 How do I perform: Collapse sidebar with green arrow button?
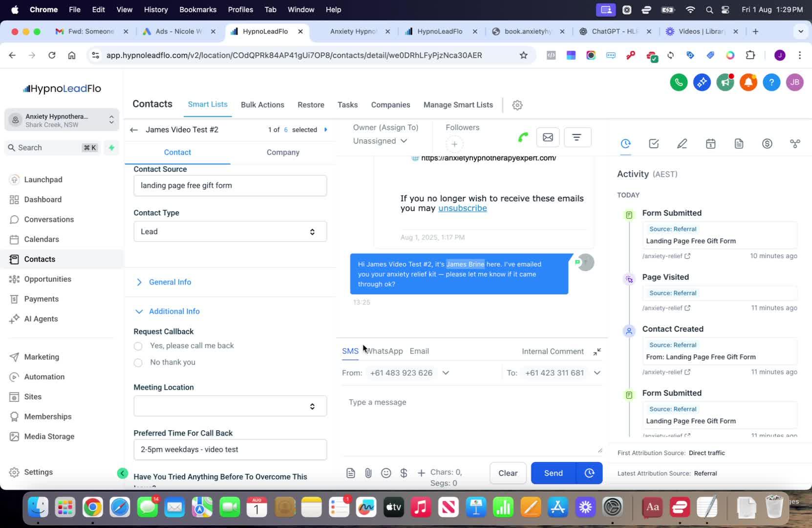123,473
